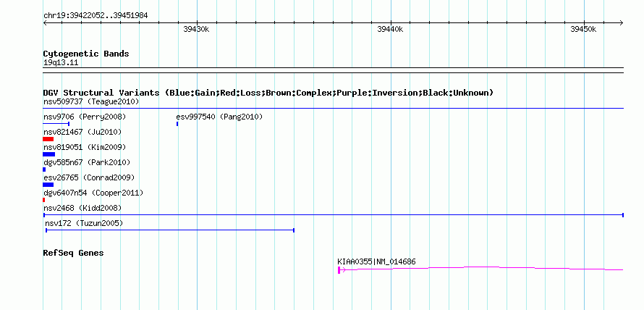Select the 39440k ruler tick label
This screenshot has height=310, width=644.
click(390, 29)
